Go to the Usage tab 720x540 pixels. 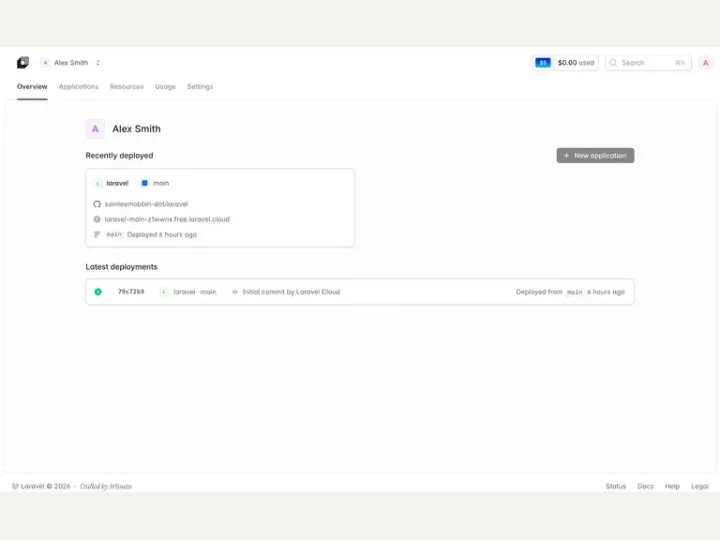[165, 86]
